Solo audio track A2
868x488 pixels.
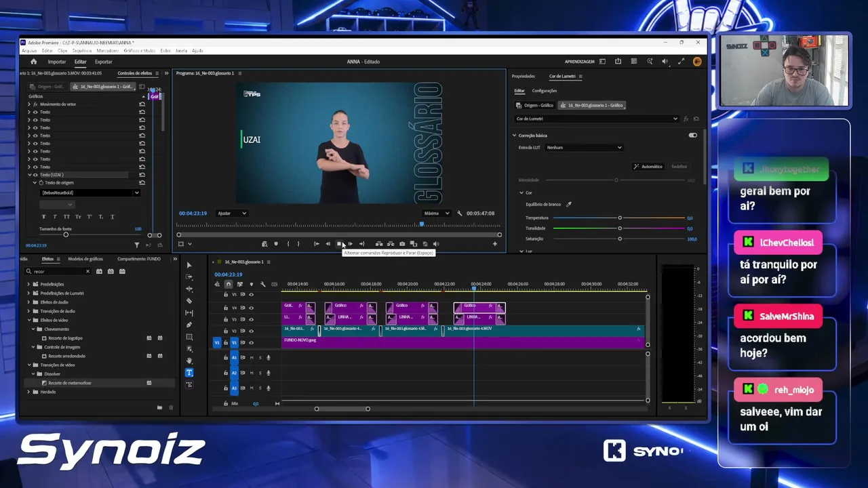pos(260,373)
